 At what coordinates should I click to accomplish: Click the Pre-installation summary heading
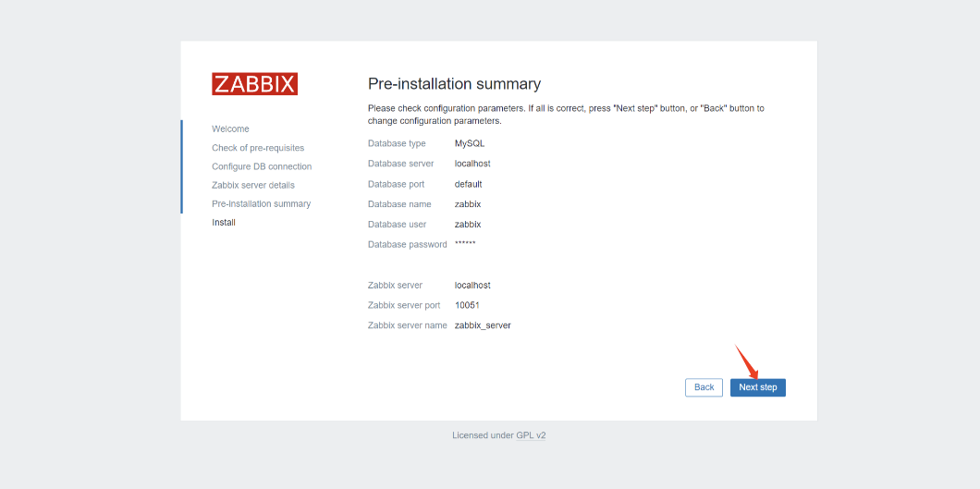454,84
